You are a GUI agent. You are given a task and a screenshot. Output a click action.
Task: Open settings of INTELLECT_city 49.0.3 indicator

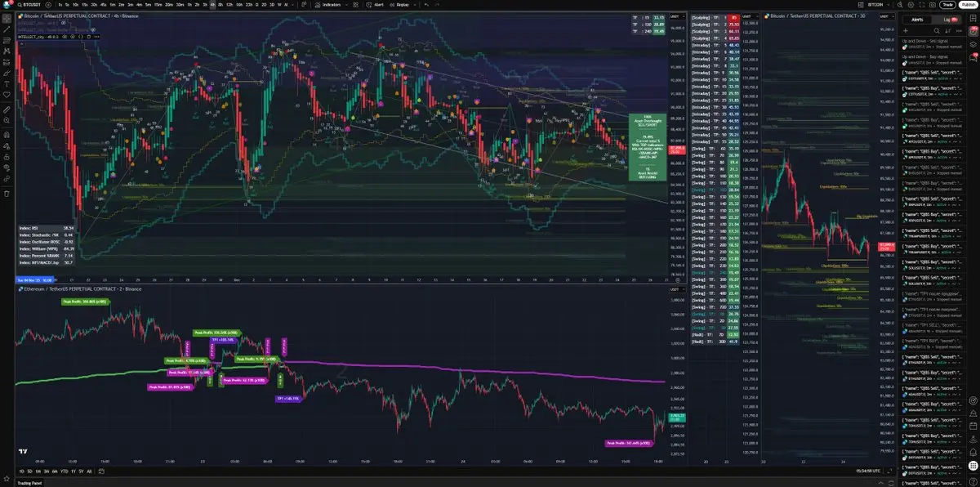[72, 37]
